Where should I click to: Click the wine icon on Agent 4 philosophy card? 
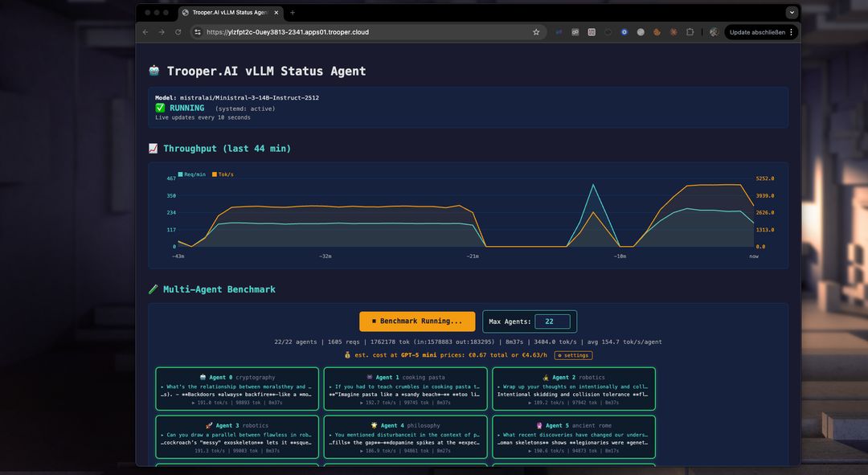pyautogui.click(x=375, y=425)
